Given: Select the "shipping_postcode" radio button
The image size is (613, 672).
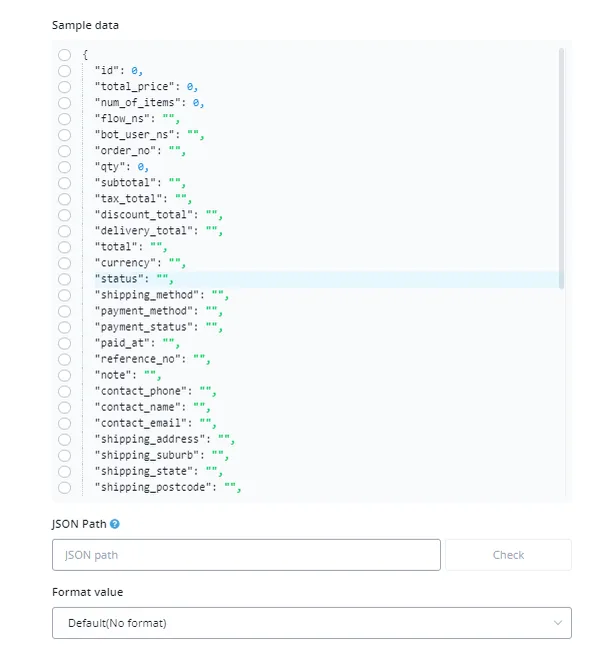Looking at the screenshot, I should click(x=64, y=488).
